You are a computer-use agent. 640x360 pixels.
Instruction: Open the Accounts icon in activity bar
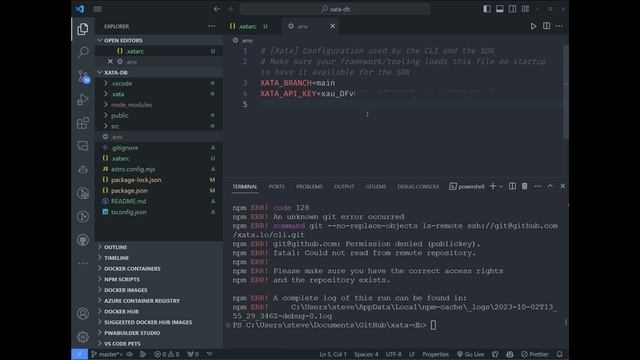tap(83, 313)
